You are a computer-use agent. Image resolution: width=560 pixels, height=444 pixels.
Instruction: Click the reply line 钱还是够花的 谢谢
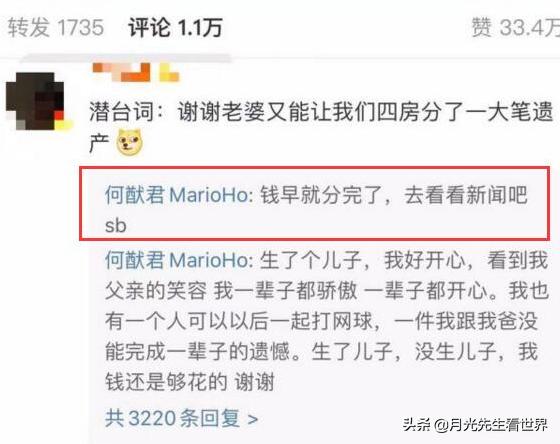(190, 382)
